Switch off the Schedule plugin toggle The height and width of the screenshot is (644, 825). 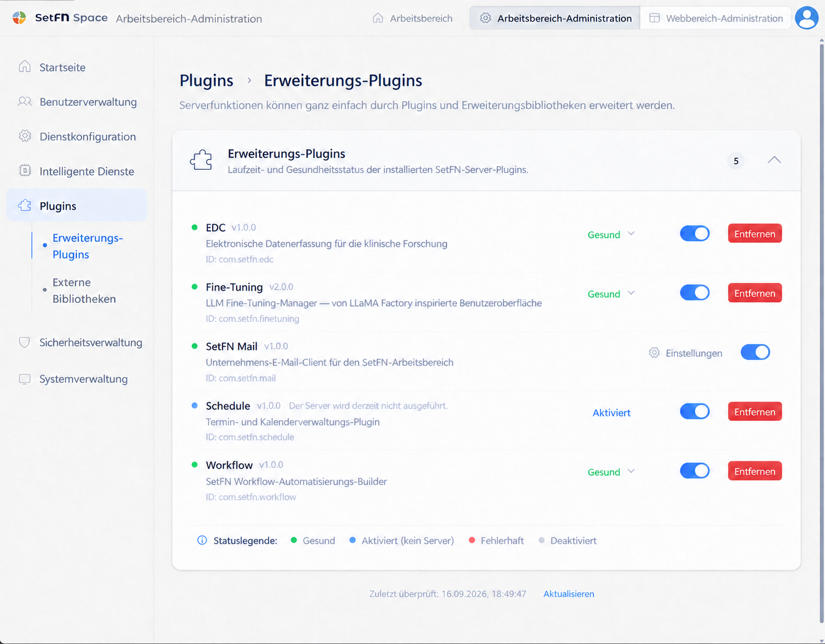pyautogui.click(x=695, y=412)
